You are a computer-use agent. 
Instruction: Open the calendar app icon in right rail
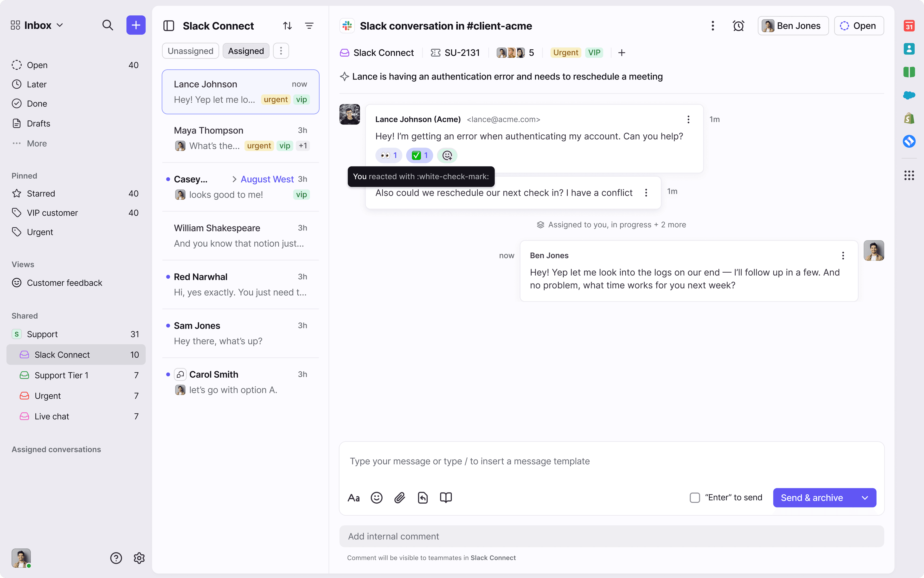[909, 26]
